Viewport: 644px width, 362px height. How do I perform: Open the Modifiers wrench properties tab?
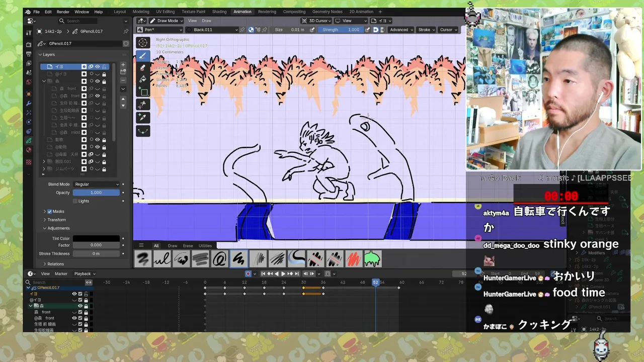(x=29, y=103)
